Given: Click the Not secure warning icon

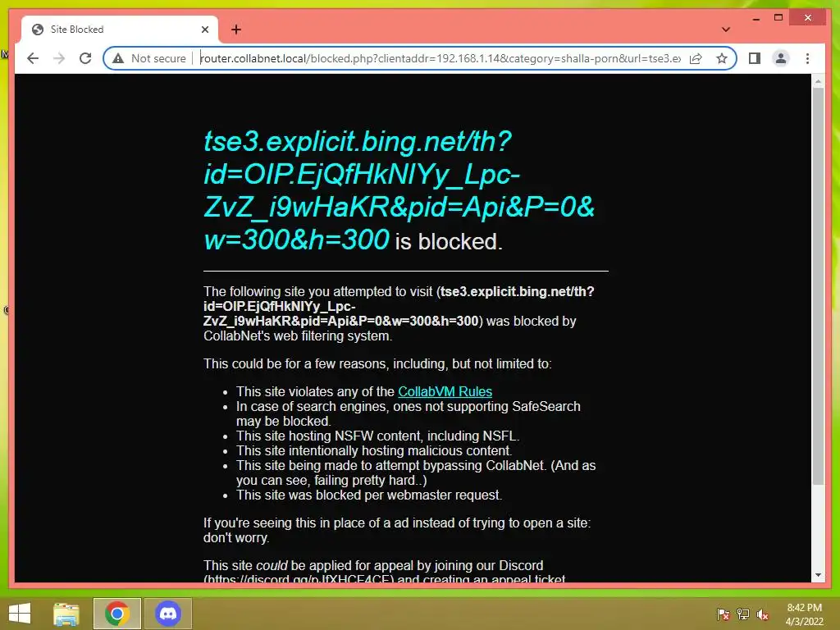Looking at the screenshot, I should click(118, 58).
